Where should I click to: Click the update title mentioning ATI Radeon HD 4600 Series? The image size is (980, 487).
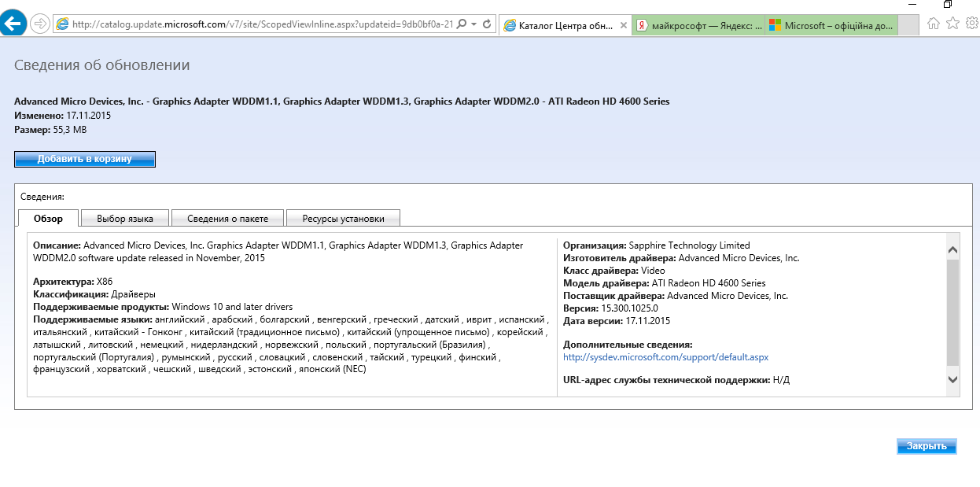tap(342, 101)
